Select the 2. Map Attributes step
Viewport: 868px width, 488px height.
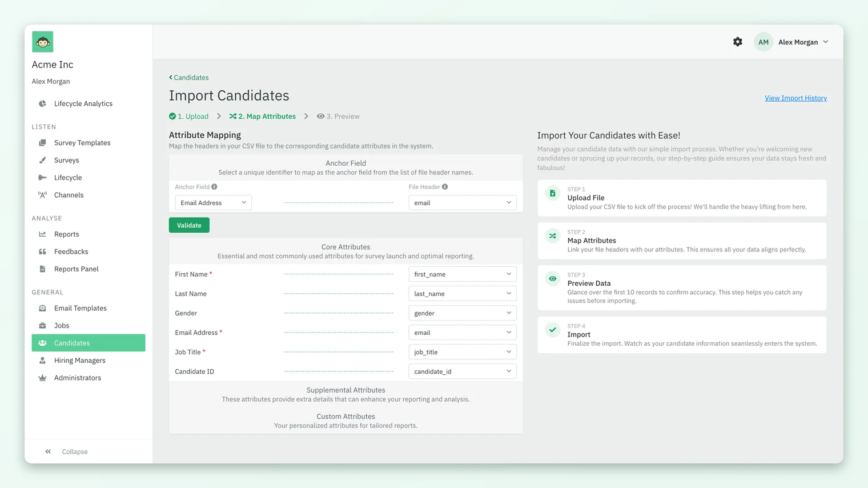(x=263, y=117)
